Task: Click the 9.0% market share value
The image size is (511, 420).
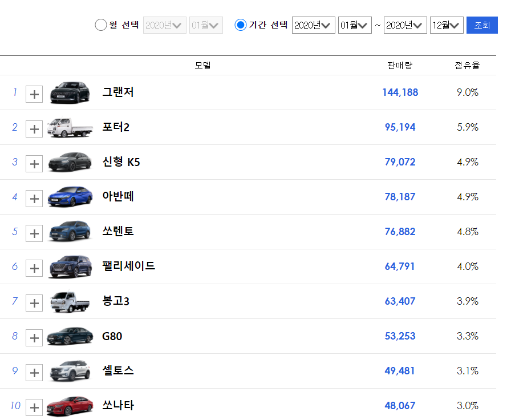Action: coord(468,92)
